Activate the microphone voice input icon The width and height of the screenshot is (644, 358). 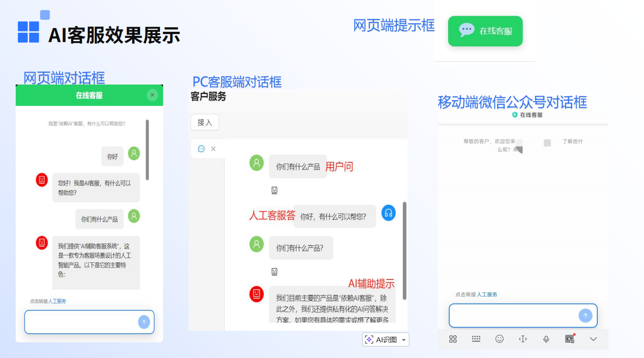click(x=547, y=339)
